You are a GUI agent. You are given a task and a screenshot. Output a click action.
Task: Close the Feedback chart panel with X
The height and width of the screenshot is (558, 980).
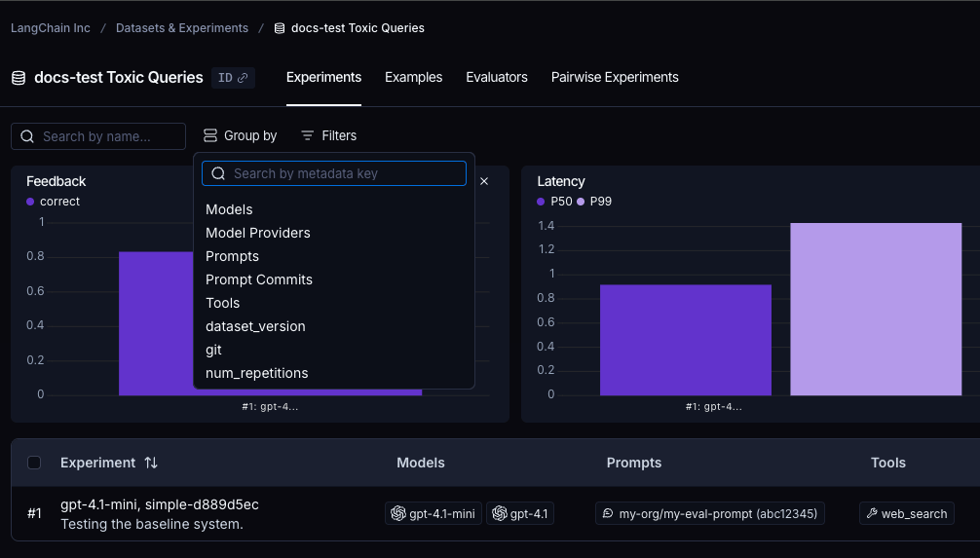484,181
